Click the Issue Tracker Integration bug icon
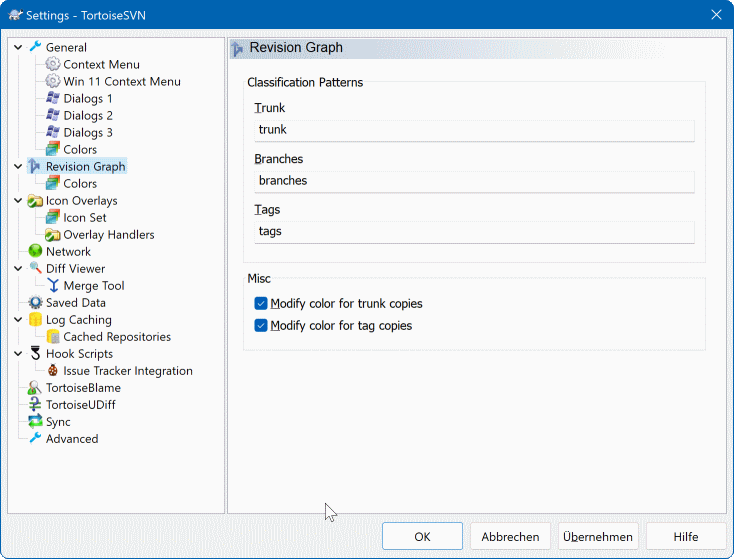 pyautogui.click(x=52, y=370)
